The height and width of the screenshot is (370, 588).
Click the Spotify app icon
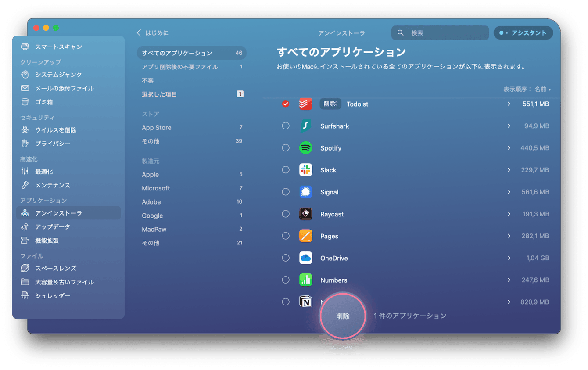(x=305, y=148)
